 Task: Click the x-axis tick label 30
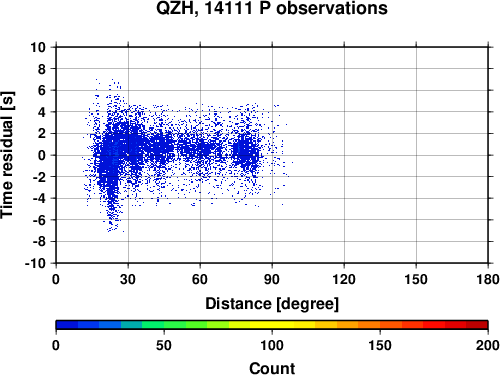click(x=128, y=279)
